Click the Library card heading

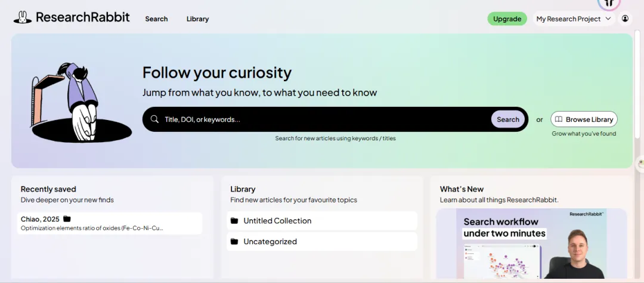[243, 189]
